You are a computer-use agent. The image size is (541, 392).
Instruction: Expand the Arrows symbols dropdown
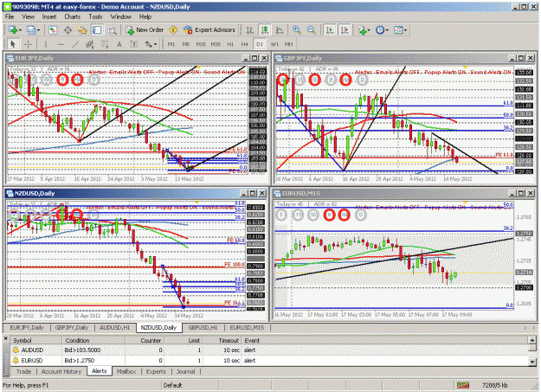pos(155,44)
